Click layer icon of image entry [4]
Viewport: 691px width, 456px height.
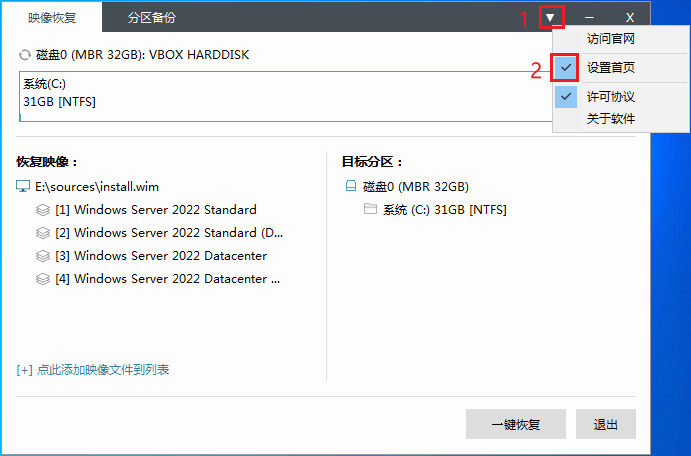click(x=42, y=279)
